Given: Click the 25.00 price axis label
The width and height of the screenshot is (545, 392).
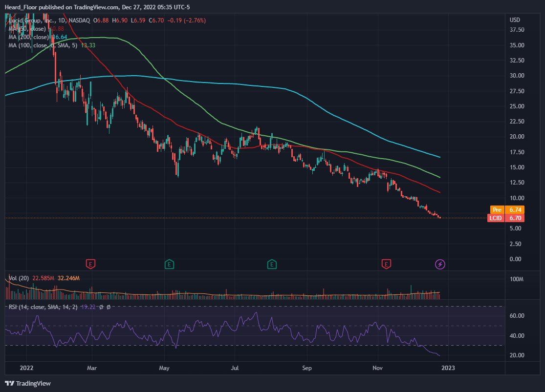Looking at the screenshot, I should click(x=517, y=106).
